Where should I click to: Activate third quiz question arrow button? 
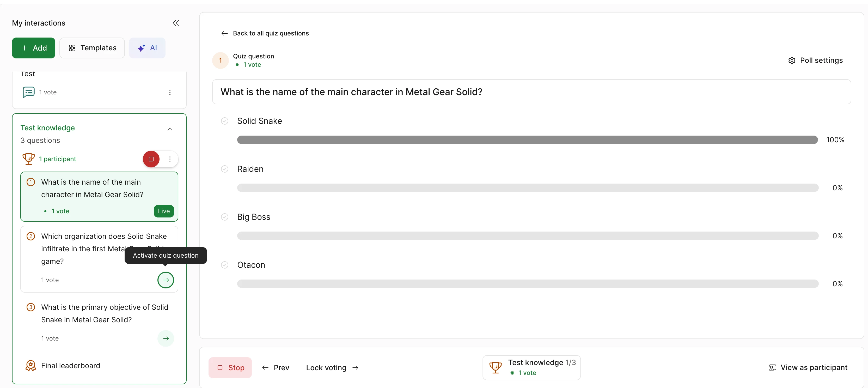coord(166,338)
